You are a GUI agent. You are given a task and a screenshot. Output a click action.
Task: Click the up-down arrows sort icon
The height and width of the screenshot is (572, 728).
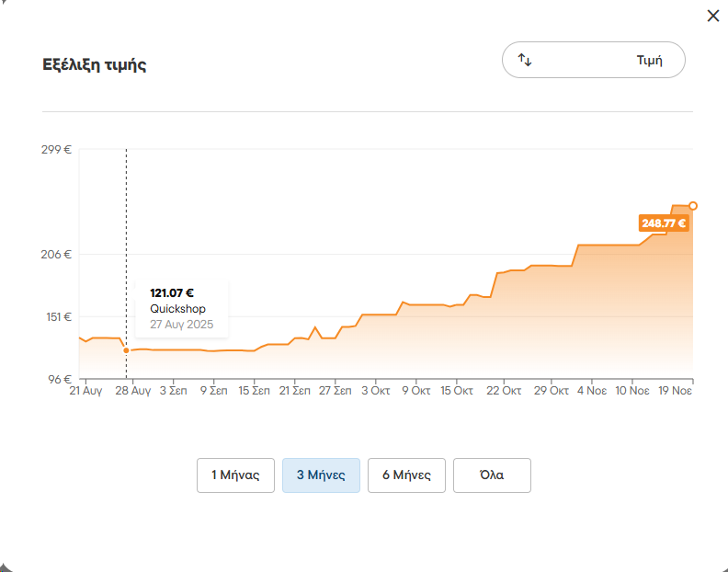click(525, 60)
